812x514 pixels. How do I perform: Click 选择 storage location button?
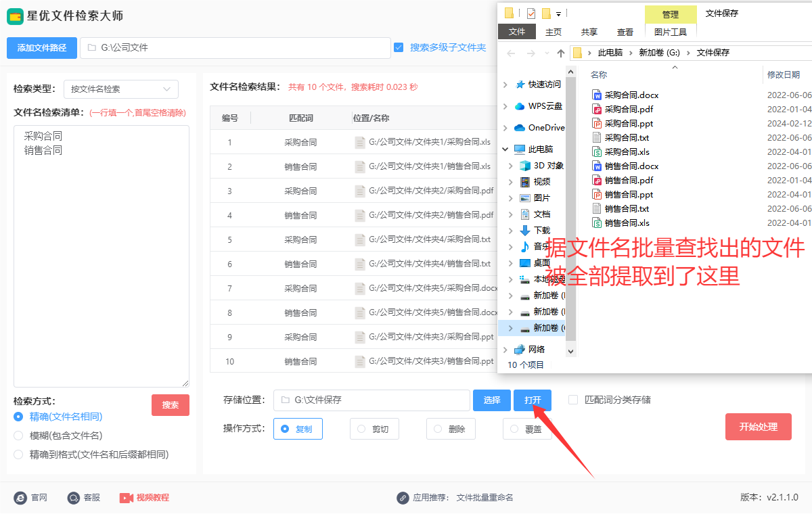pos(492,400)
